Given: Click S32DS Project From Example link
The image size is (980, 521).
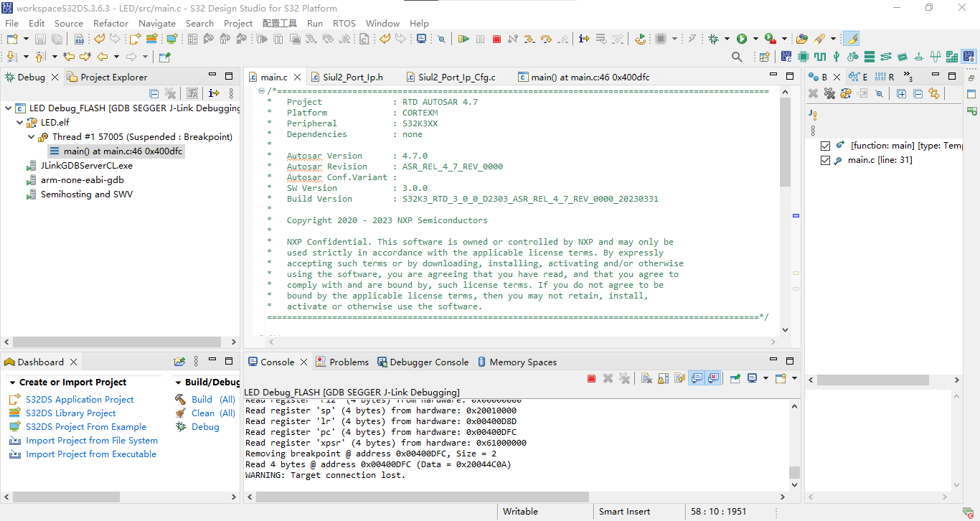Looking at the screenshot, I should 86,427.
